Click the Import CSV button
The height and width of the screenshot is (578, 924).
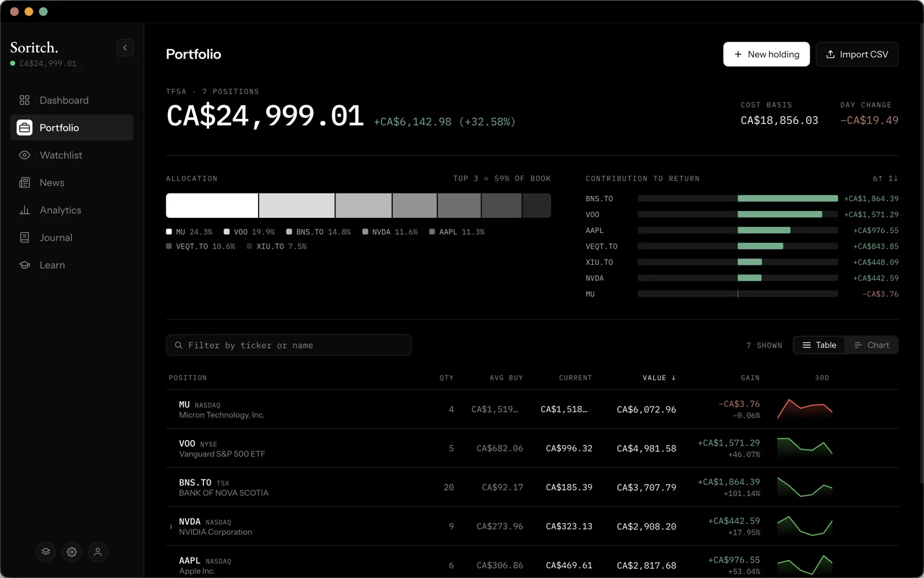(857, 54)
